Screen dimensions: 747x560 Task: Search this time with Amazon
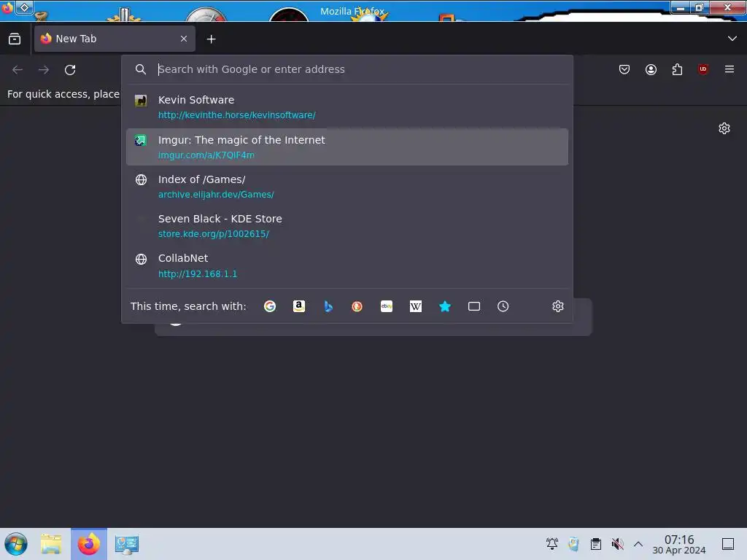tap(298, 306)
